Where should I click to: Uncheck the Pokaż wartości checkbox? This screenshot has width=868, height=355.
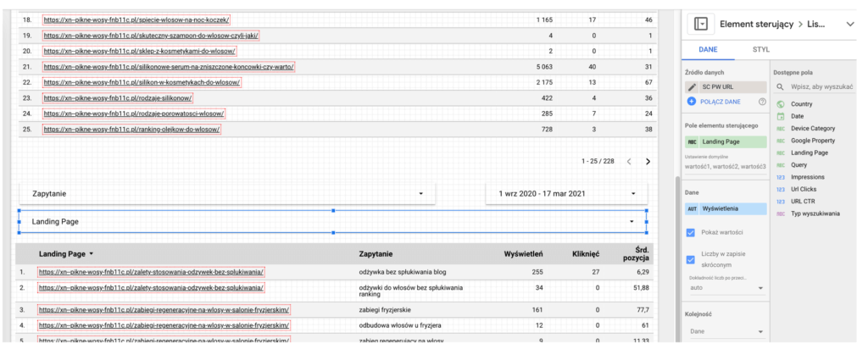pos(691,232)
